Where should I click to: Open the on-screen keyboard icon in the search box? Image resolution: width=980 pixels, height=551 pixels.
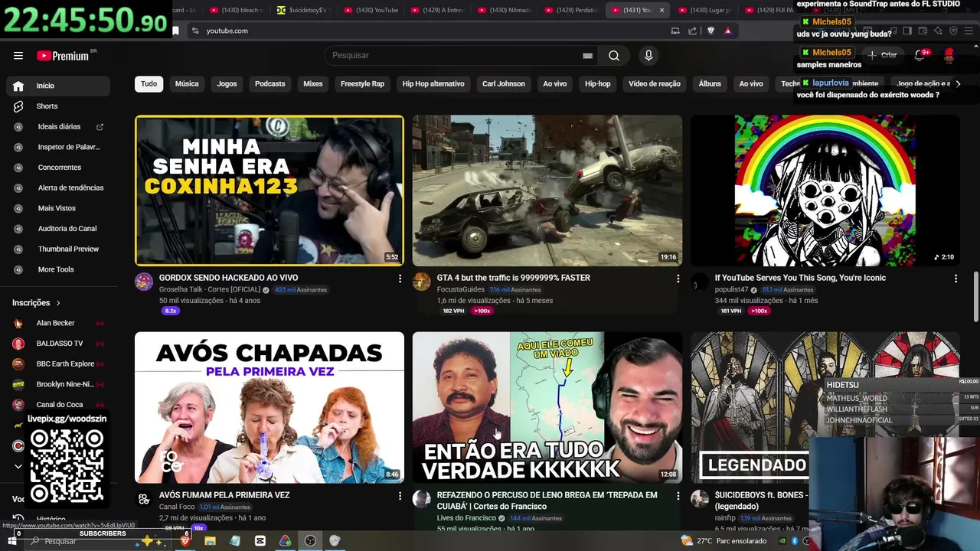(587, 56)
